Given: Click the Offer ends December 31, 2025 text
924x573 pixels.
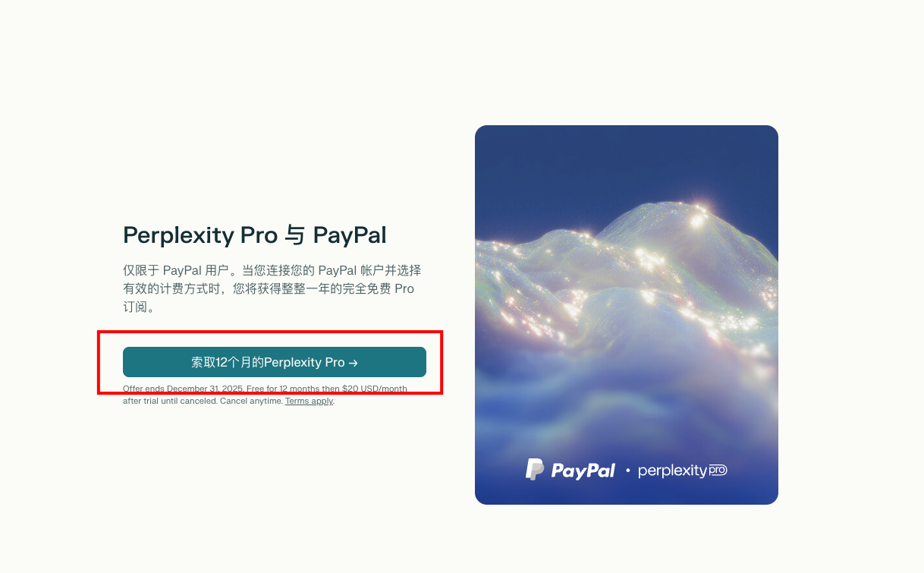Looking at the screenshot, I should coord(184,389).
